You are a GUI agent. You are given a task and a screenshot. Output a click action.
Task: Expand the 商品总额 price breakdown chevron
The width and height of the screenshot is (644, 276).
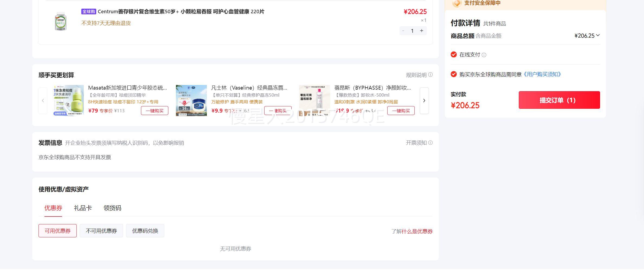(x=598, y=35)
